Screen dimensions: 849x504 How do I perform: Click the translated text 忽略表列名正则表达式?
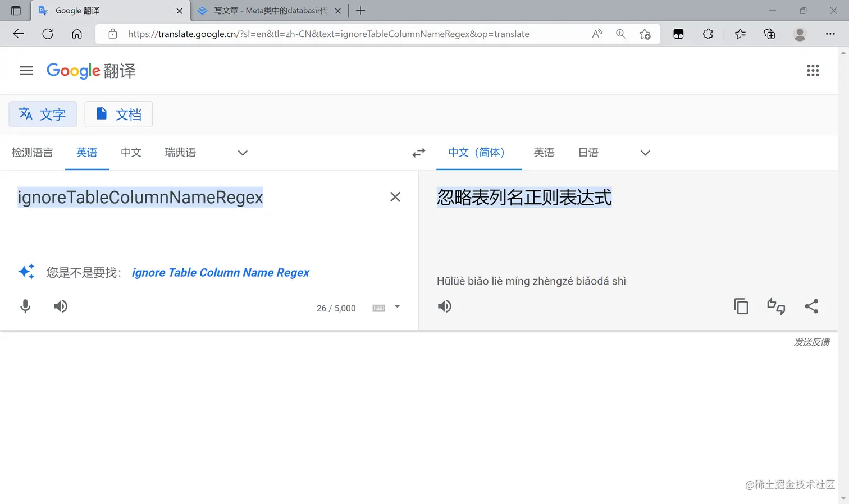524,198
